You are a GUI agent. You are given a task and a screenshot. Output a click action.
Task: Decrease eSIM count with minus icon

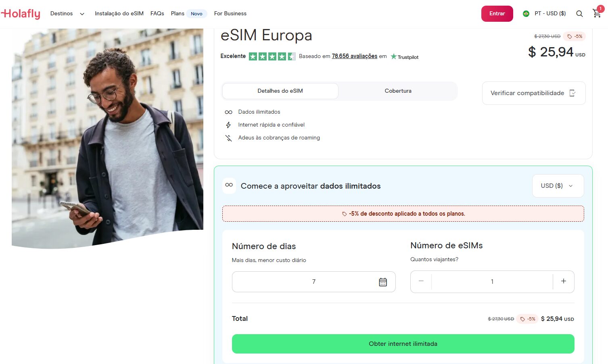421,281
